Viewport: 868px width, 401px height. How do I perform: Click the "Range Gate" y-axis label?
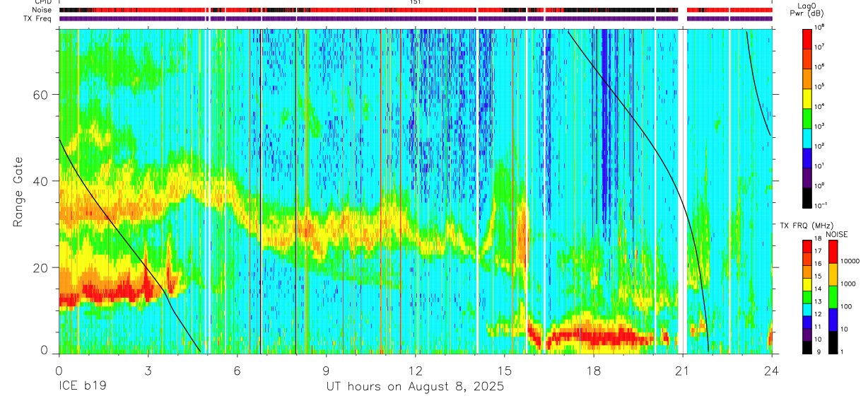[18, 191]
